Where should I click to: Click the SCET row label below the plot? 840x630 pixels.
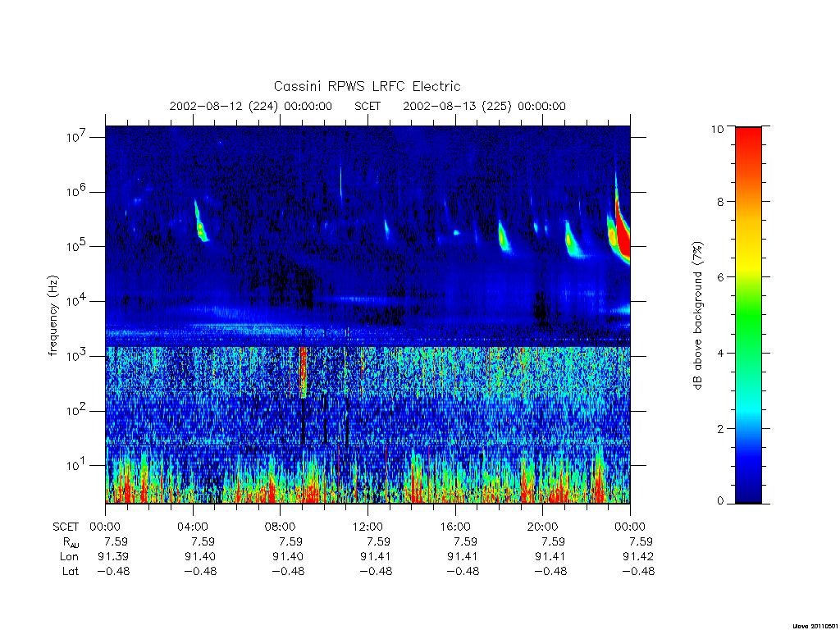pos(66,527)
